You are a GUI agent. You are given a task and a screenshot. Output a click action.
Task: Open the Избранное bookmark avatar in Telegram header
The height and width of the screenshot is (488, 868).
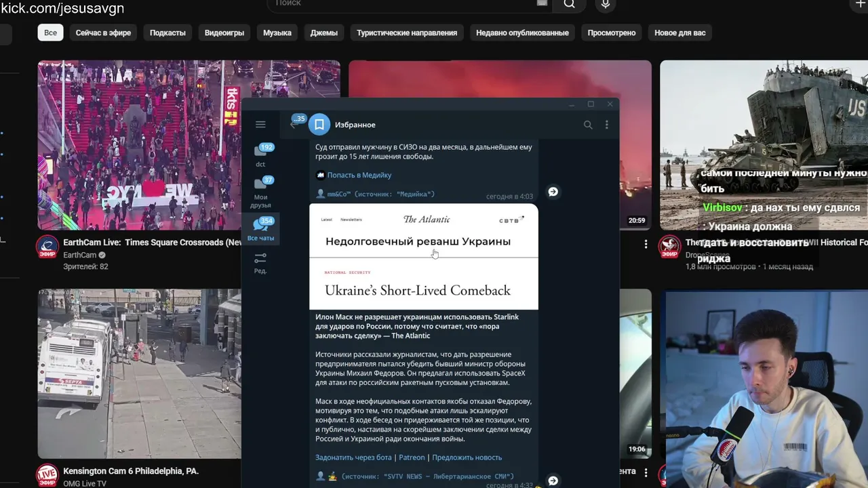point(319,125)
